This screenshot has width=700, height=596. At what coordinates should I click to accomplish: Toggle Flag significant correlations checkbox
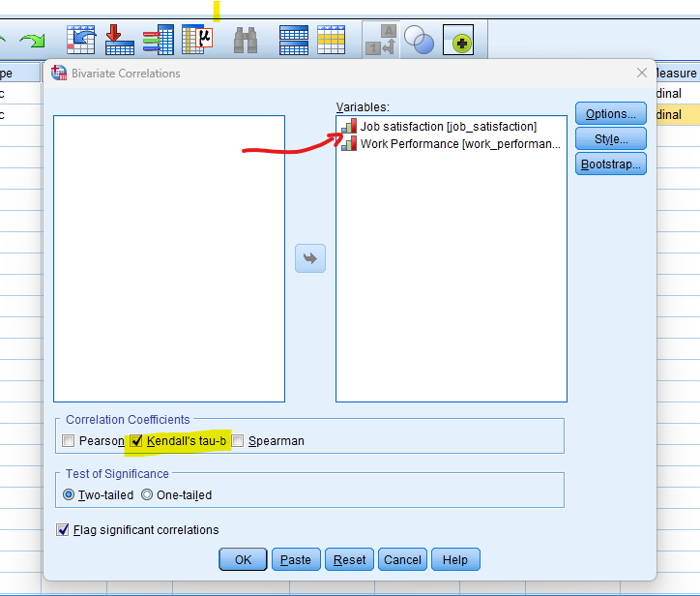click(63, 530)
